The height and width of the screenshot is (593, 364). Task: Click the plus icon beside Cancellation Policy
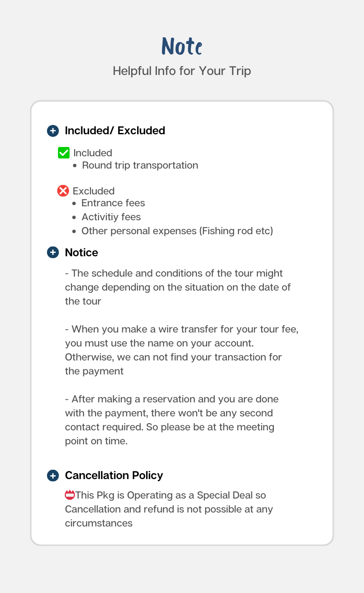pos(52,476)
